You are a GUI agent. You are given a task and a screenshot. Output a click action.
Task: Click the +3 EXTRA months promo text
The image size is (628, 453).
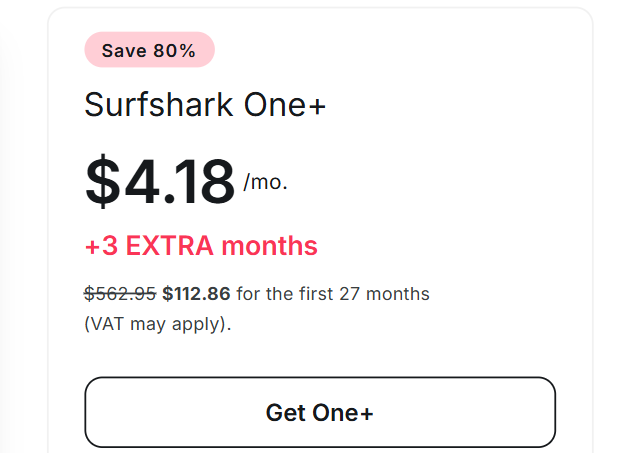click(x=201, y=246)
